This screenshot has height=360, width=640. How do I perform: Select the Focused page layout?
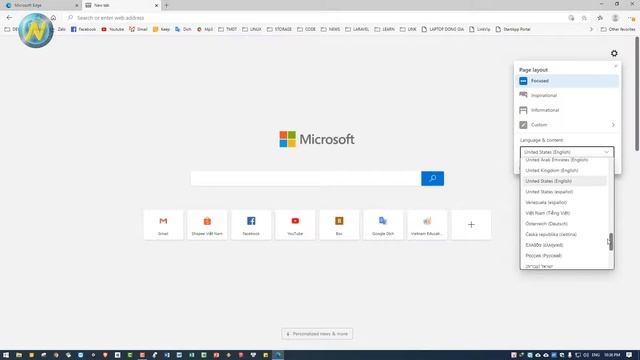(567, 81)
